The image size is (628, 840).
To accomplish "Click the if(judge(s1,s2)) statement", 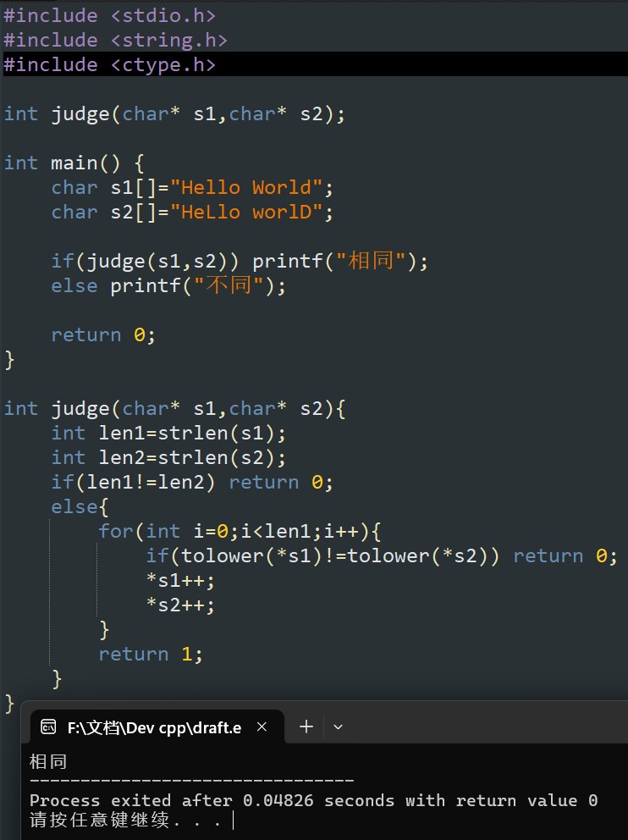I will [240, 262].
